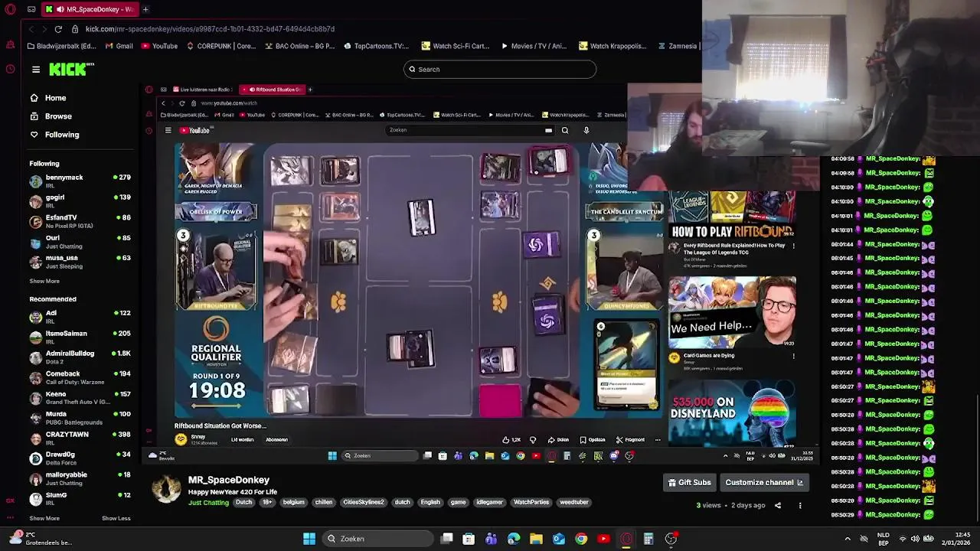980x551 pixels.
Task: Click MR_SpaceDonkey channel avatar
Action: tap(166, 488)
